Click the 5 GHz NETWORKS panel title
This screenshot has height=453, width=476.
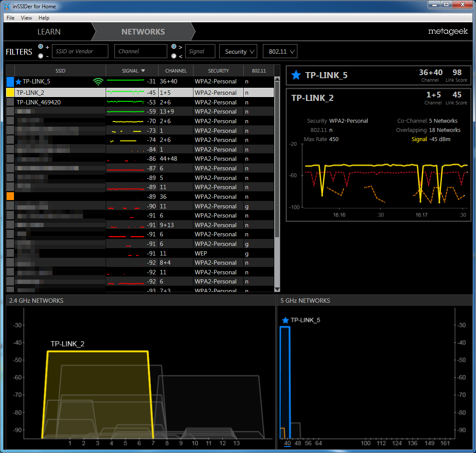[305, 301]
